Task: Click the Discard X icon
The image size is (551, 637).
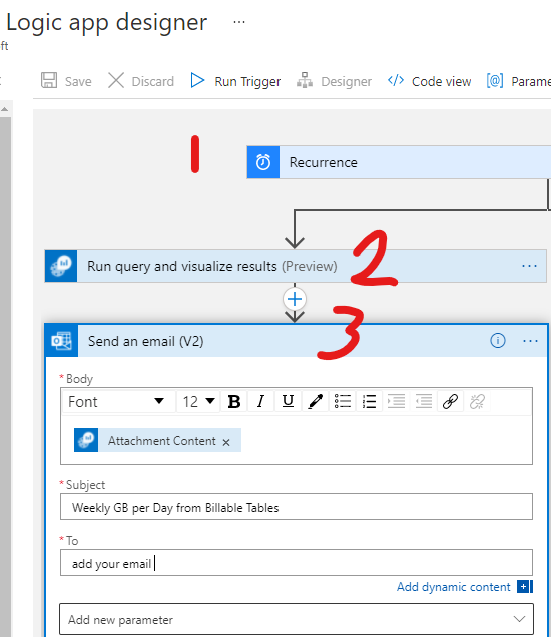Action: [116, 80]
